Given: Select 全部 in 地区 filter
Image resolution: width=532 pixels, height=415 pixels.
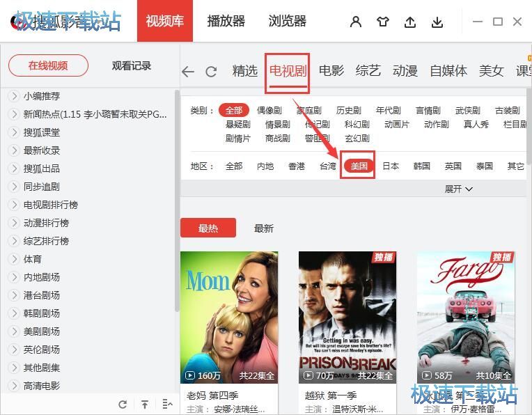Looking at the screenshot, I should [x=234, y=166].
